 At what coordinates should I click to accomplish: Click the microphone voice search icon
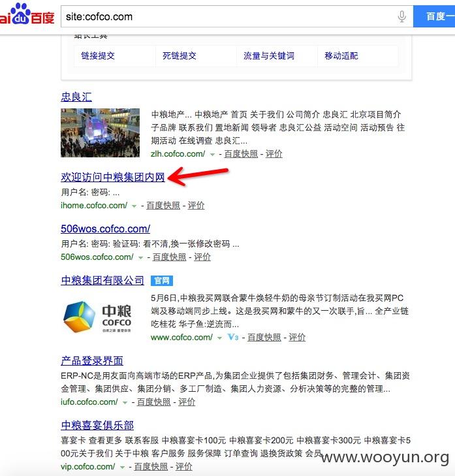pos(402,16)
